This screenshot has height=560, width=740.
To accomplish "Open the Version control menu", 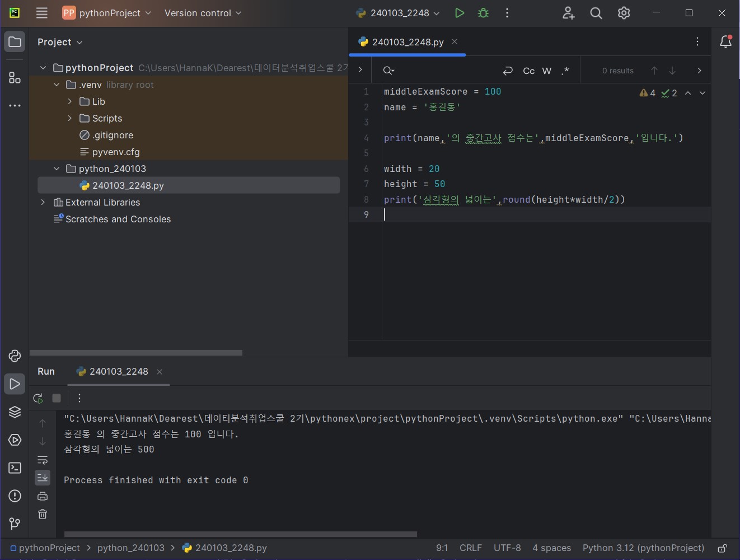I will [203, 13].
